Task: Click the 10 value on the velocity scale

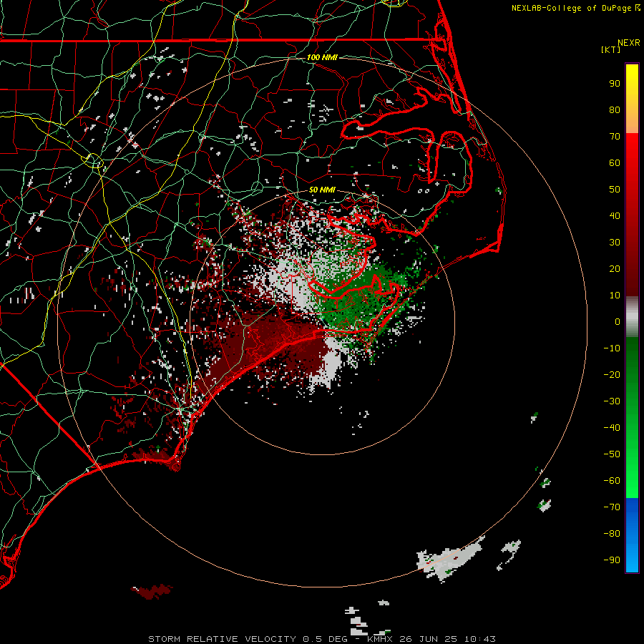Action: (615, 296)
